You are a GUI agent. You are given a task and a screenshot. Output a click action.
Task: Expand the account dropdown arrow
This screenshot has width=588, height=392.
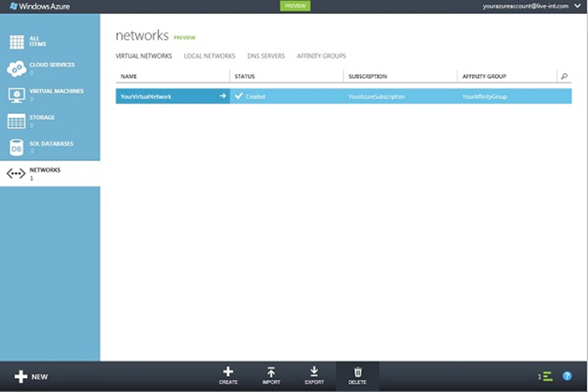(578, 6)
